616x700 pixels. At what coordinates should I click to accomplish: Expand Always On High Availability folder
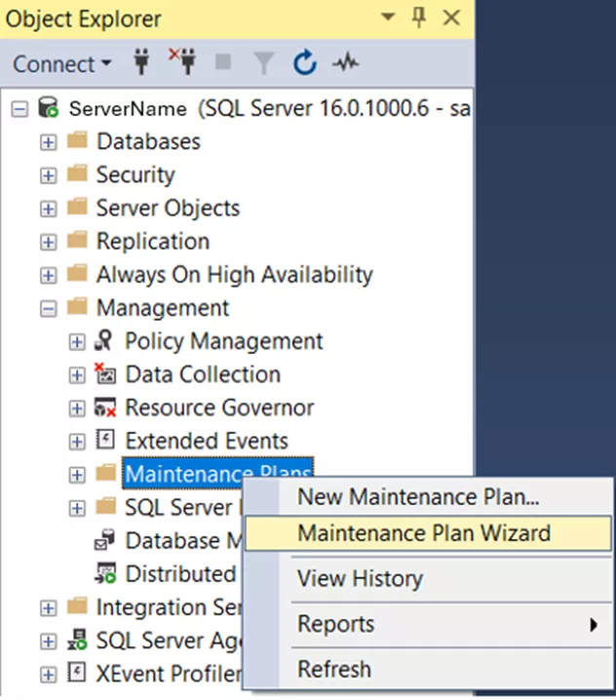48,276
